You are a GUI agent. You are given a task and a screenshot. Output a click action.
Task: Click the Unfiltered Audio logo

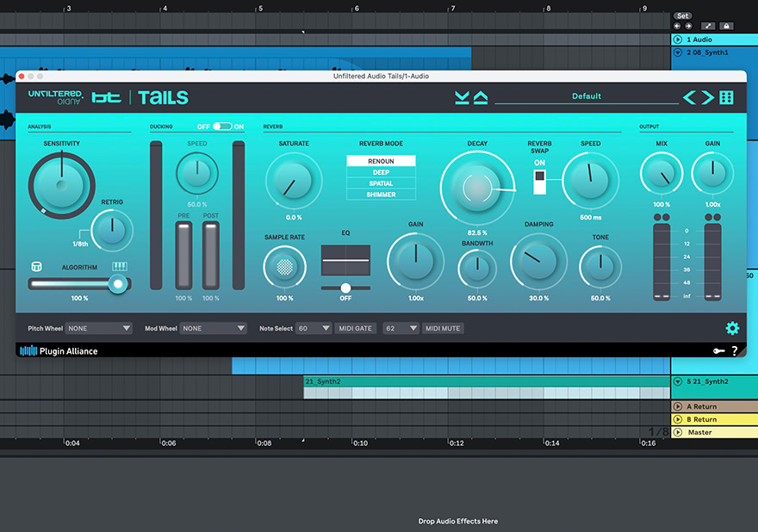tap(55, 97)
